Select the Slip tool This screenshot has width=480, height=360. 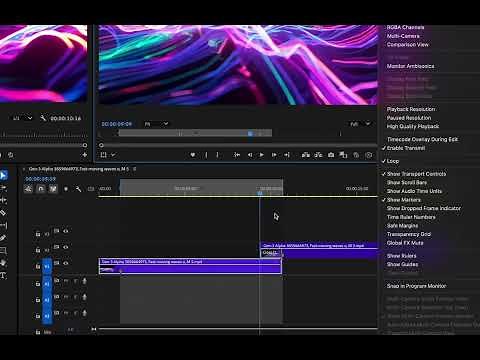pyautogui.click(x=3, y=225)
